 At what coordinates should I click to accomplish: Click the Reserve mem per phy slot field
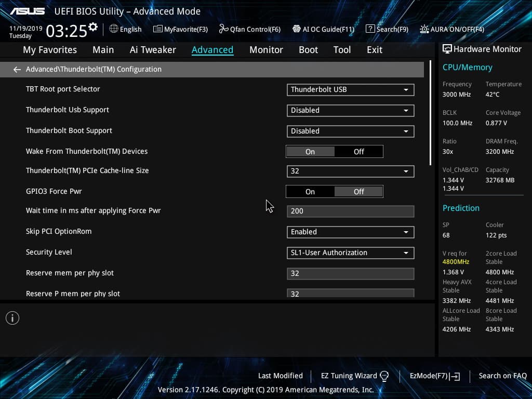351,273
